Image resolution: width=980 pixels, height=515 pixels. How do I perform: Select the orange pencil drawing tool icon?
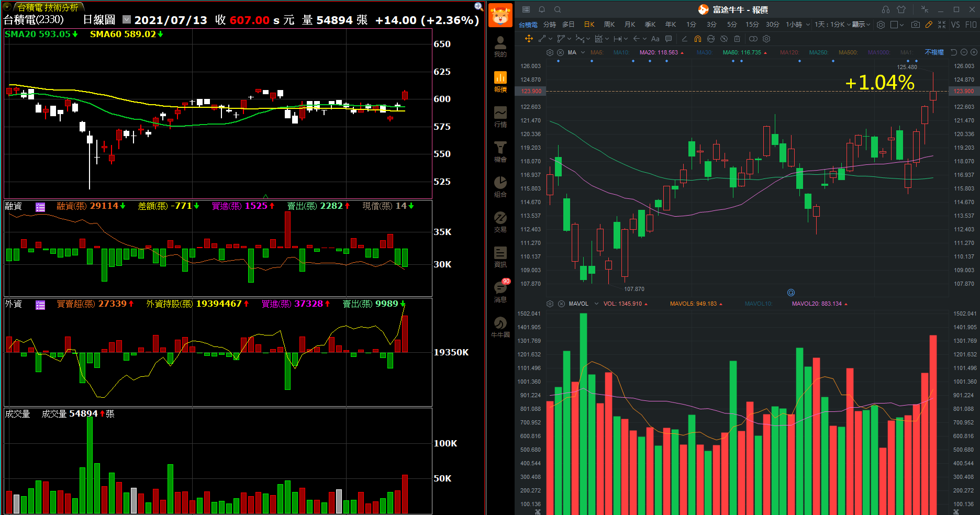pos(929,25)
